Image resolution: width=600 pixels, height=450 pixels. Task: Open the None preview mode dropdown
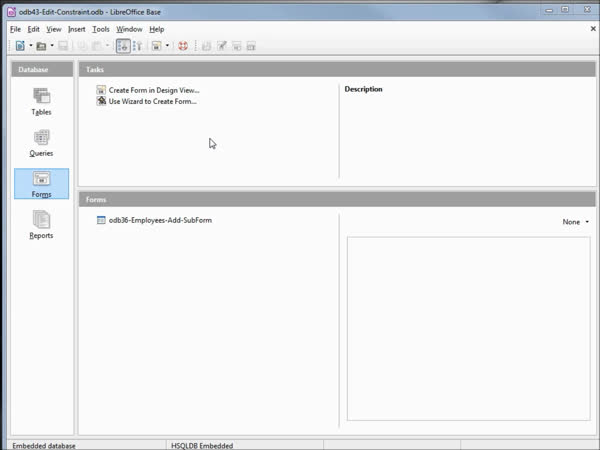(576, 222)
